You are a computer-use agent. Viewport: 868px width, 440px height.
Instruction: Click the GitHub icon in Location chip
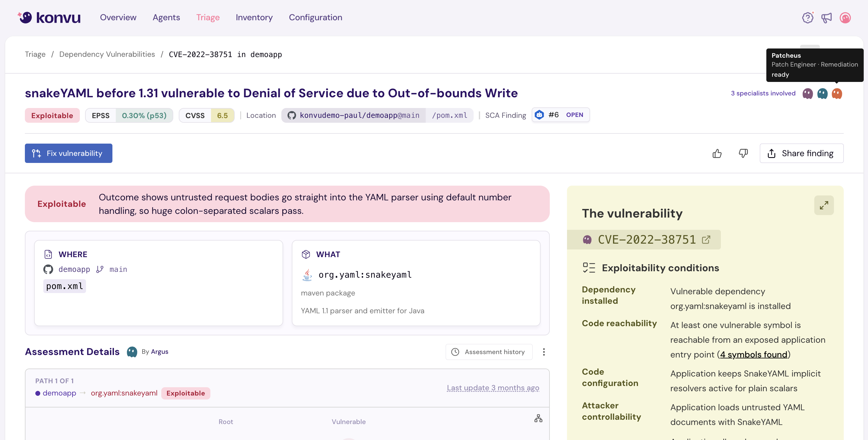pos(291,115)
